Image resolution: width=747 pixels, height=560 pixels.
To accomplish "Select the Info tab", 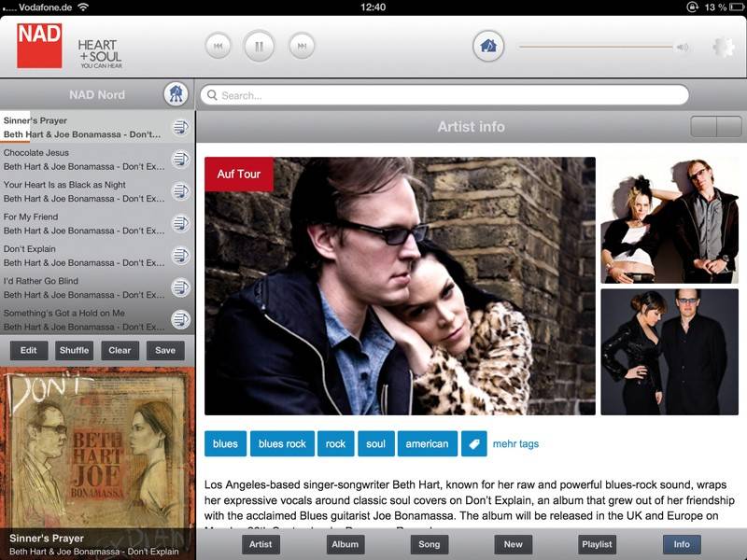I will point(682,544).
